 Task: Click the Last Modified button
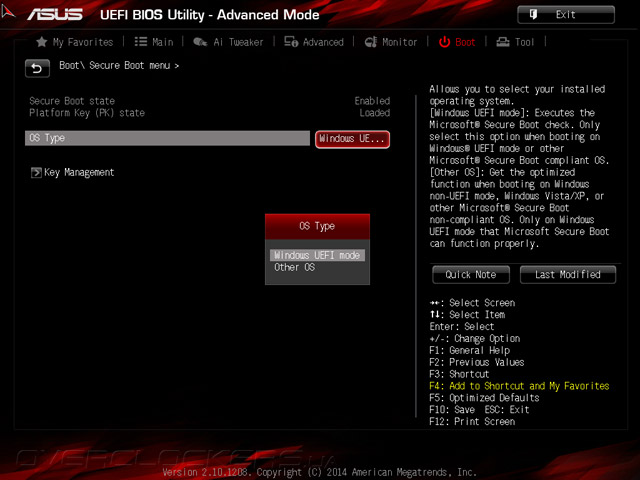pyautogui.click(x=568, y=275)
